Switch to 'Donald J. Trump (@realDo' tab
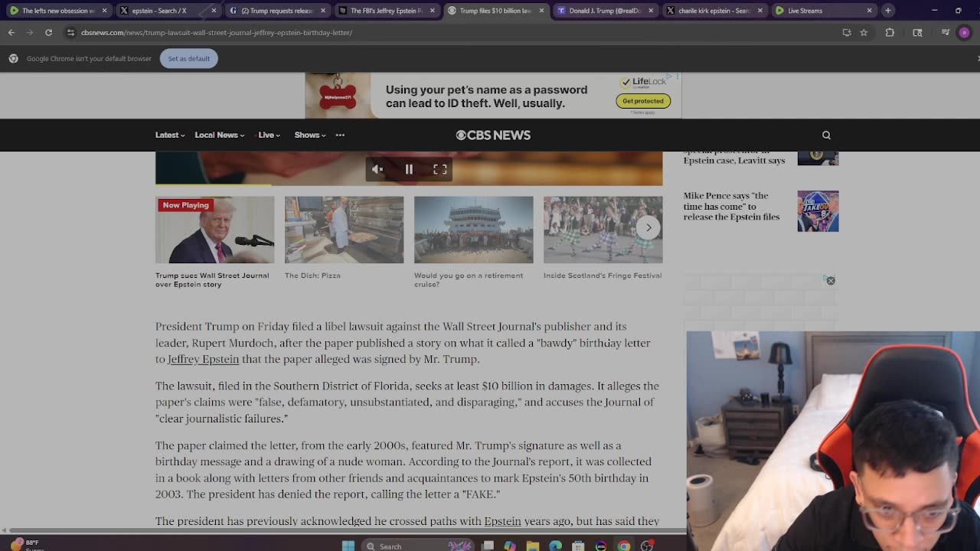 (604, 11)
